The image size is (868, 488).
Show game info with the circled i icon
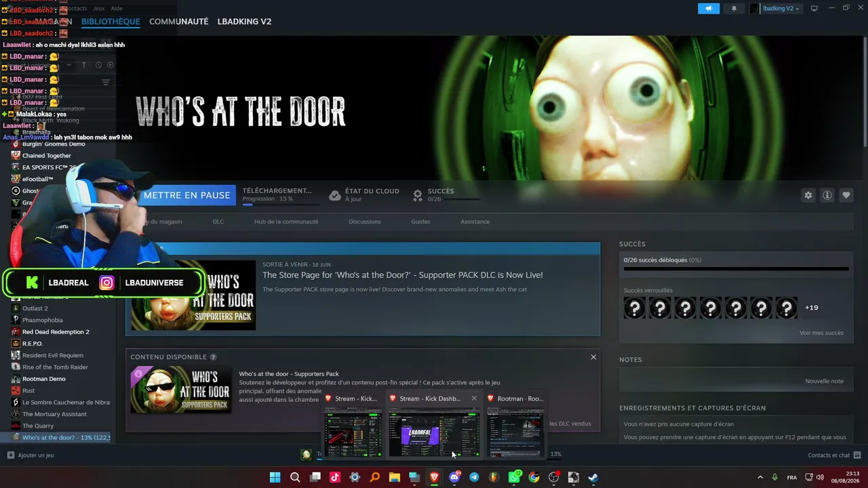[x=827, y=195]
